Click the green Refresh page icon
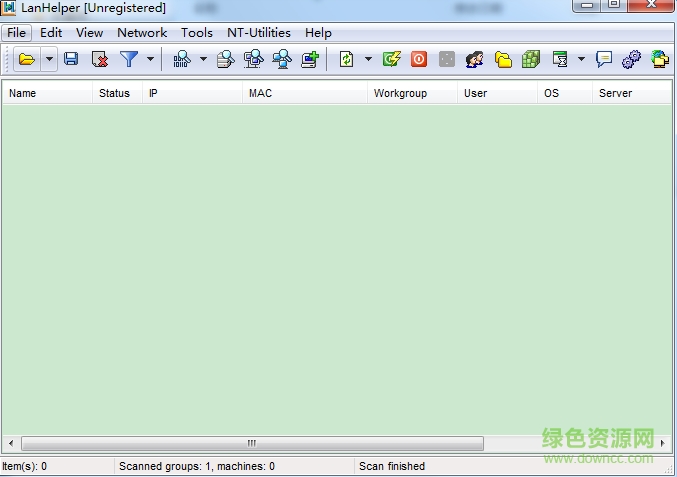The height and width of the screenshot is (477, 677). tap(346, 59)
